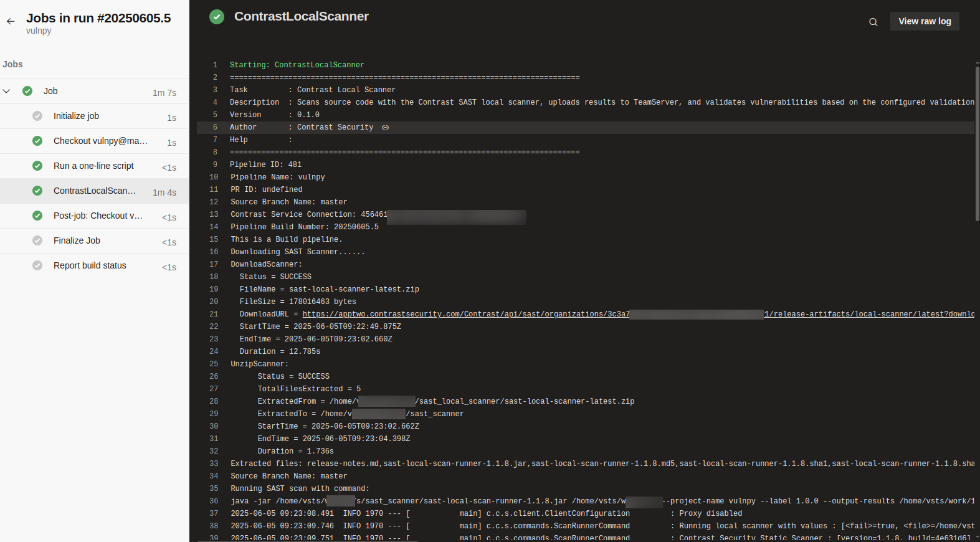The height and width of the screenshot is (542, 980).
Task: Click the grey status icon for Initialize job
Action: 37,116
